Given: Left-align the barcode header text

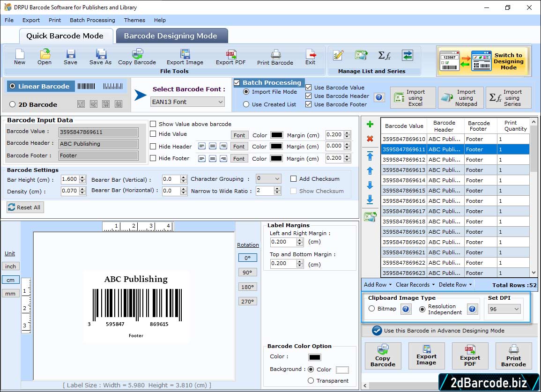Looking at the screenshot, I should point(202,146).
